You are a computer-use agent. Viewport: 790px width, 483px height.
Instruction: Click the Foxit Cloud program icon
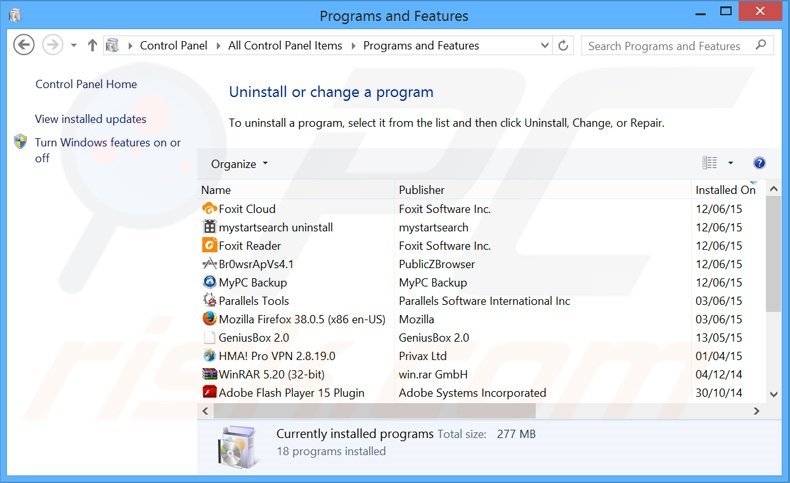tap(209, 208)
